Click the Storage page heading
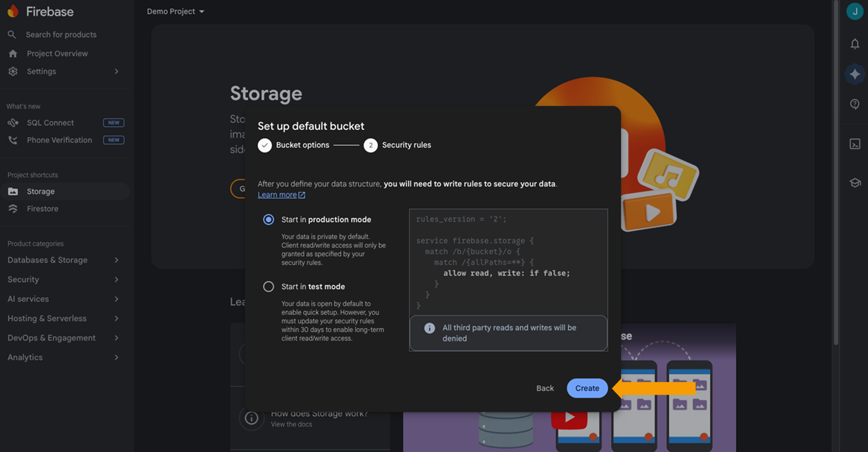 click(x=266, y=94)
